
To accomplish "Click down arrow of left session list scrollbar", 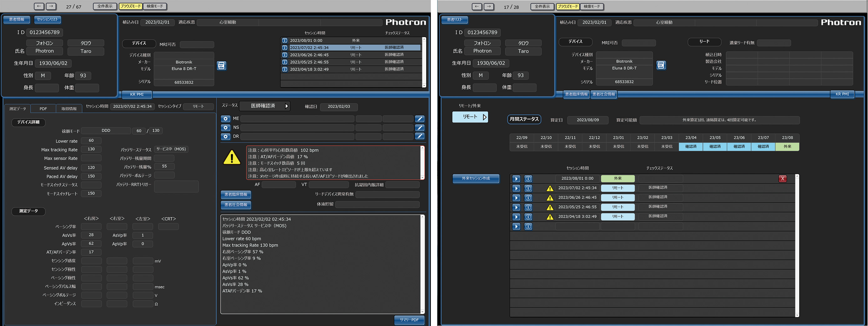I will [424, 86].
